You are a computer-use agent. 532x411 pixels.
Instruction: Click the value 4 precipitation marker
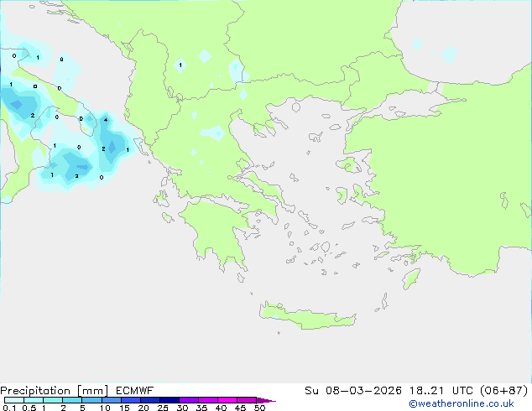(x=106, y=120)
